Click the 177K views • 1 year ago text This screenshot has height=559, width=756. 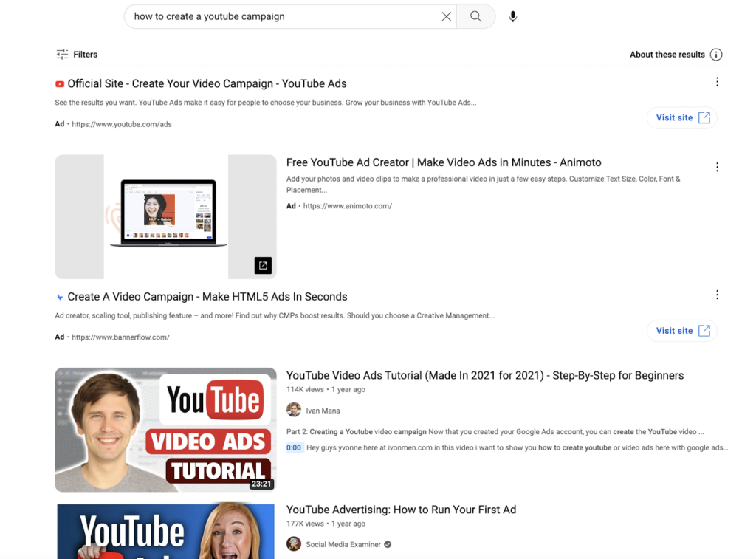(326, 524)
